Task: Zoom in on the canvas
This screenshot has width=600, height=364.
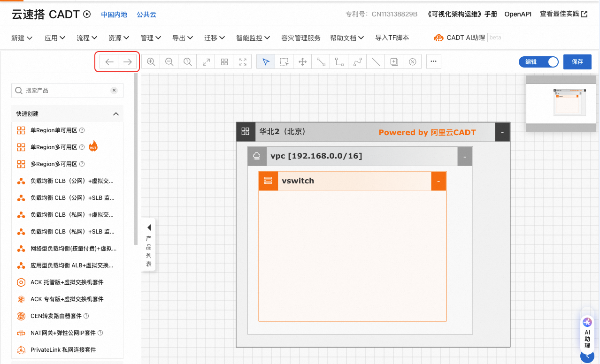Action: (151, 62)
